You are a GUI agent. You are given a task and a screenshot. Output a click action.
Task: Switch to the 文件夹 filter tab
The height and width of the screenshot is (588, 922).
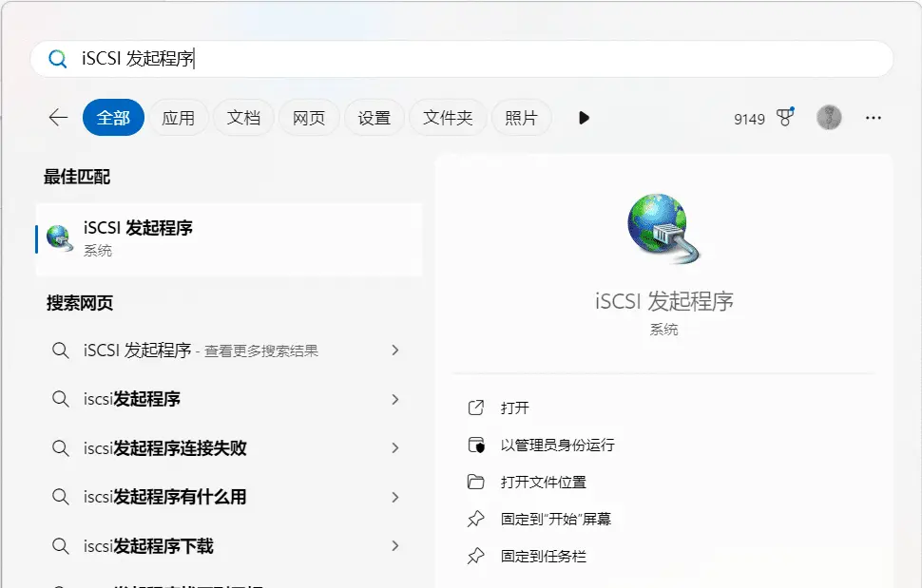click(x=448, y=118)
